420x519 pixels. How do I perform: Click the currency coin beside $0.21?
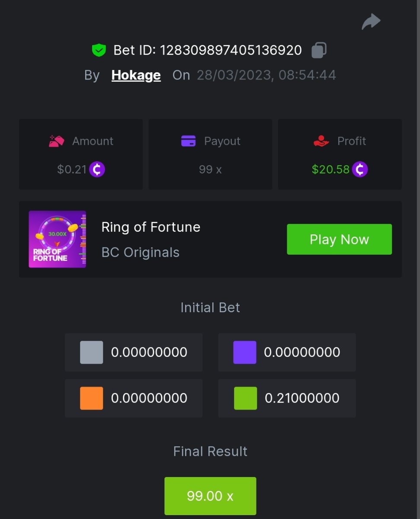[97, 170]
